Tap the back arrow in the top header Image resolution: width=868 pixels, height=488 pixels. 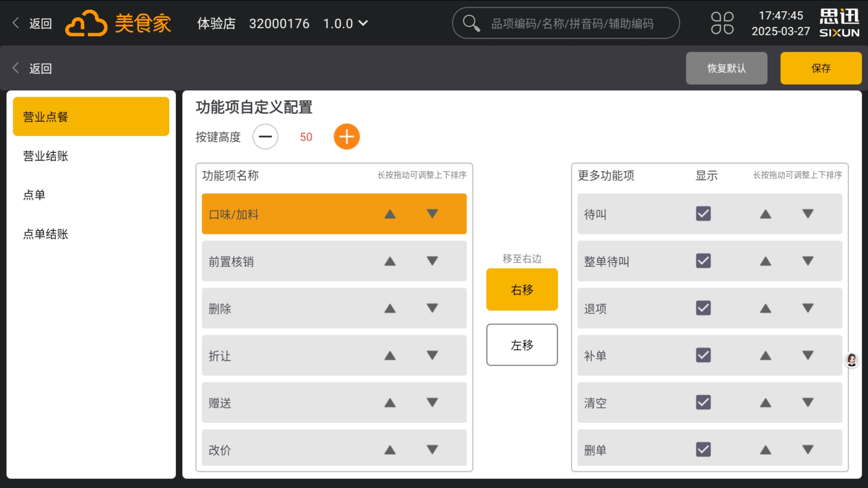pos(15,23)
